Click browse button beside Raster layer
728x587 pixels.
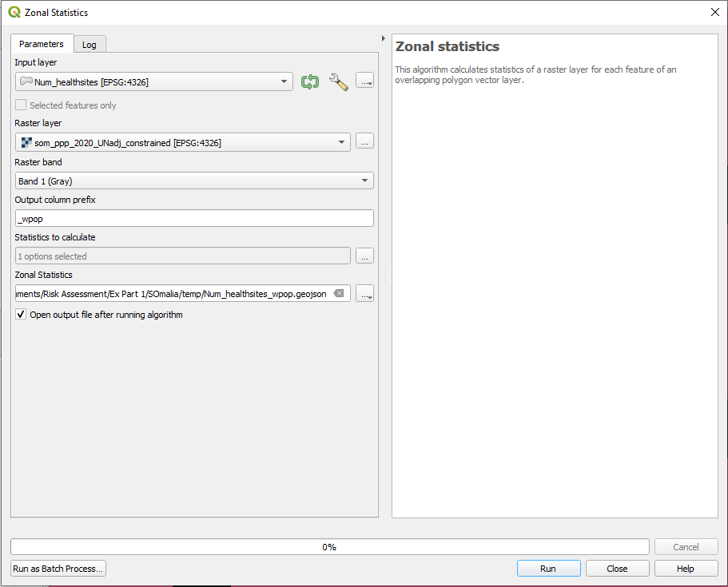(x=364, y=142)
